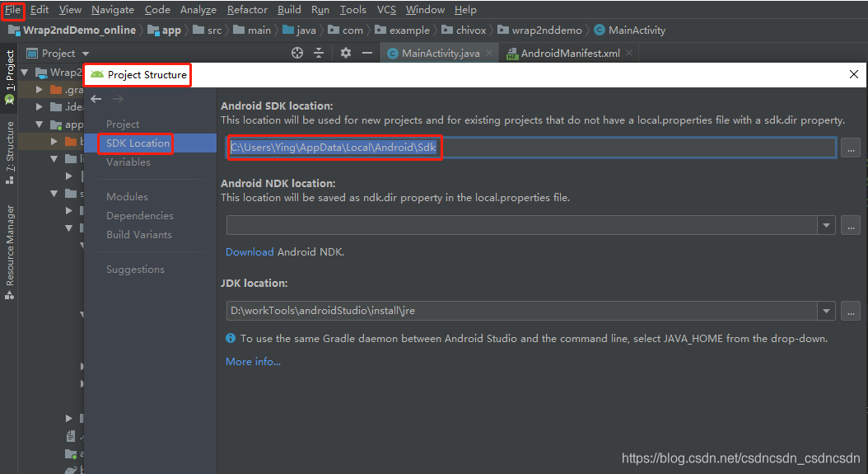The height and width of the screenshot is (474, 868).
Task: Select Suggestions in sidebar
Action: (x=136, y=270)
